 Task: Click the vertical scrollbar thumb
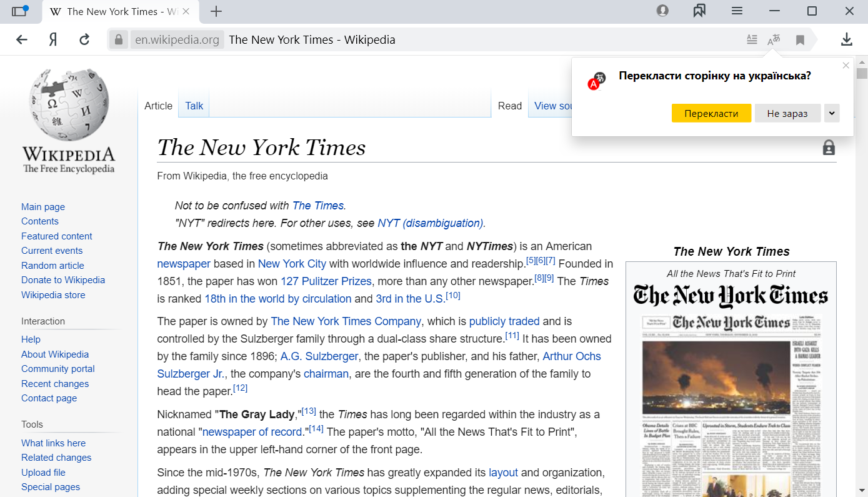click(x=862, y=73)
